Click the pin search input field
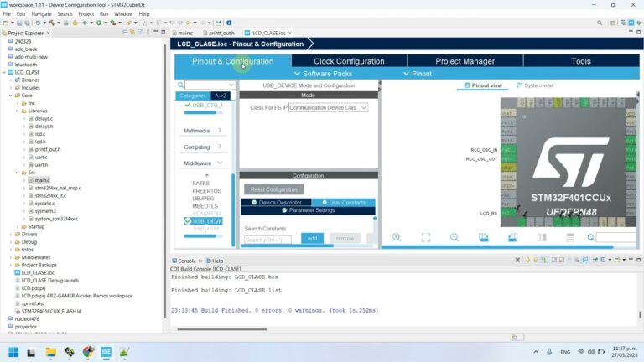This screenshot has width=644, height=362. coord(616,237)
